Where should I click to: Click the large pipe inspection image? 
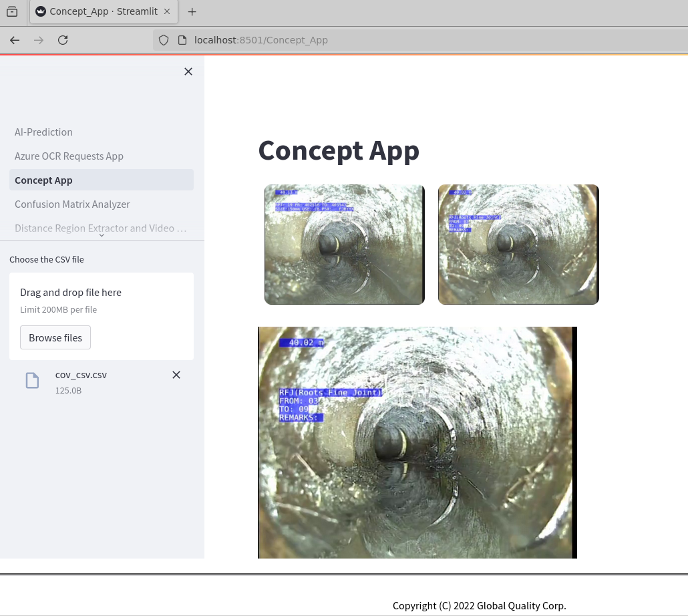417,442
